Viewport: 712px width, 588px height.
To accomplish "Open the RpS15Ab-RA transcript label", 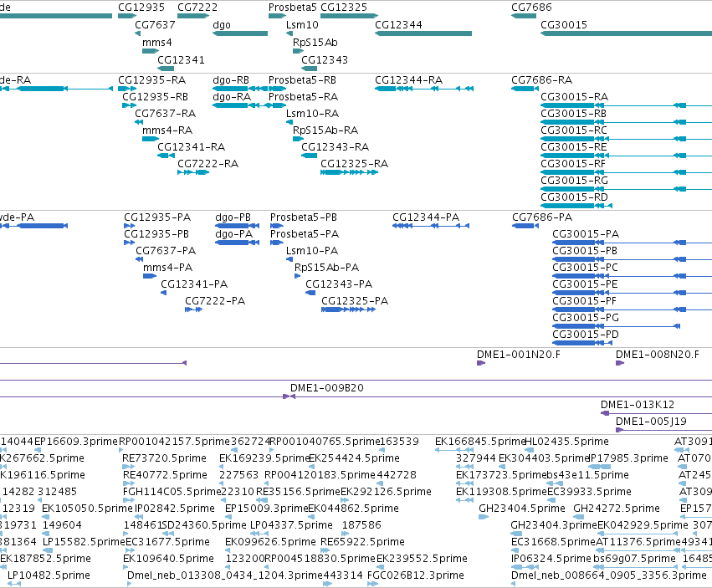I will (x=325, y=130).
